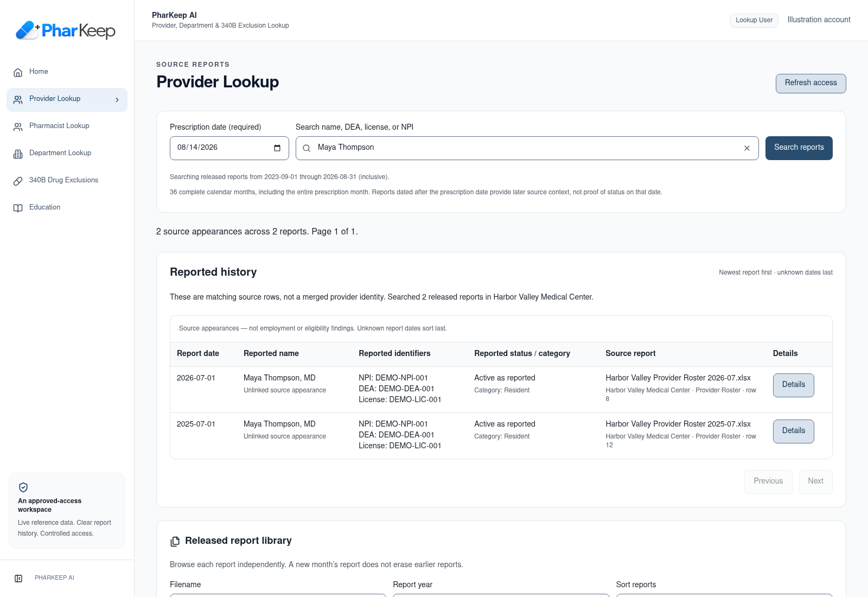This screenshot has width=868, height=597.
Task: Open Details for the 2025-07-01 report
Action: (793, 431)
